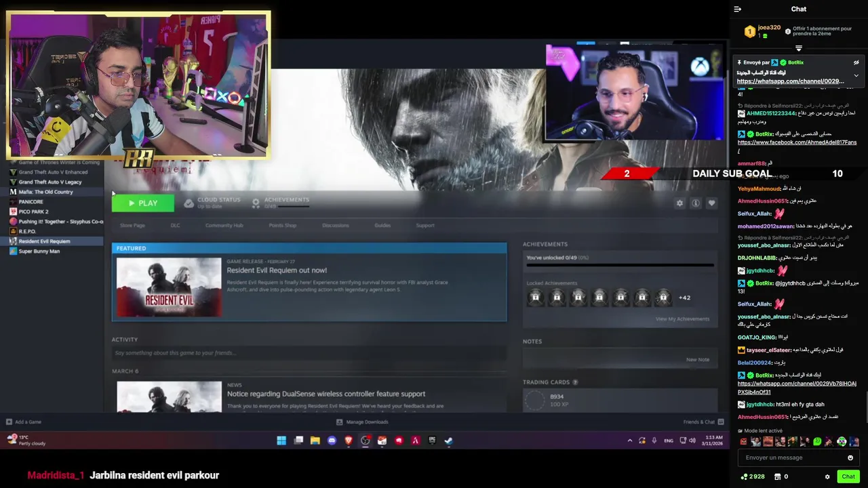This screenshot has height=488, width=868.
Task: Click the green Chat send button
Action: pos(848,476)
